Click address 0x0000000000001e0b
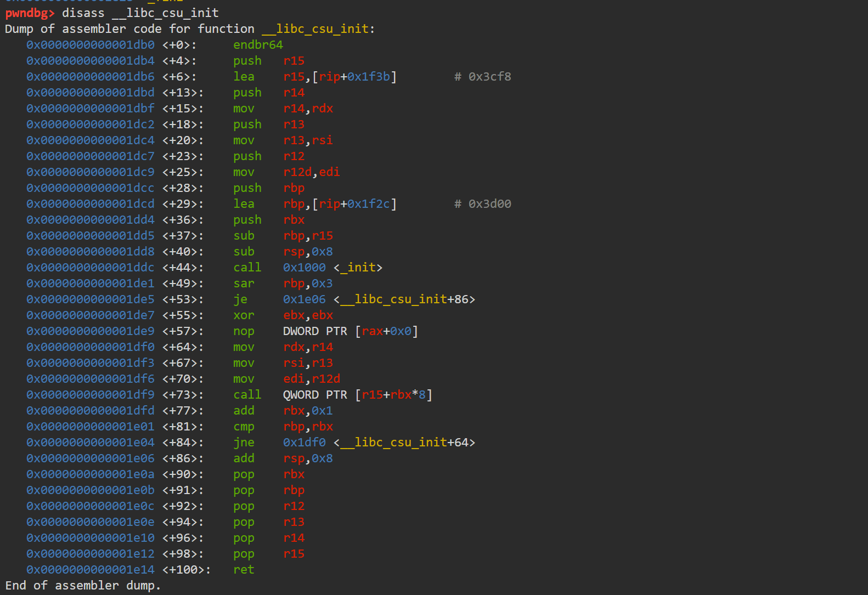This screenshot has width=868, height=595. click(x=91, y=490)
